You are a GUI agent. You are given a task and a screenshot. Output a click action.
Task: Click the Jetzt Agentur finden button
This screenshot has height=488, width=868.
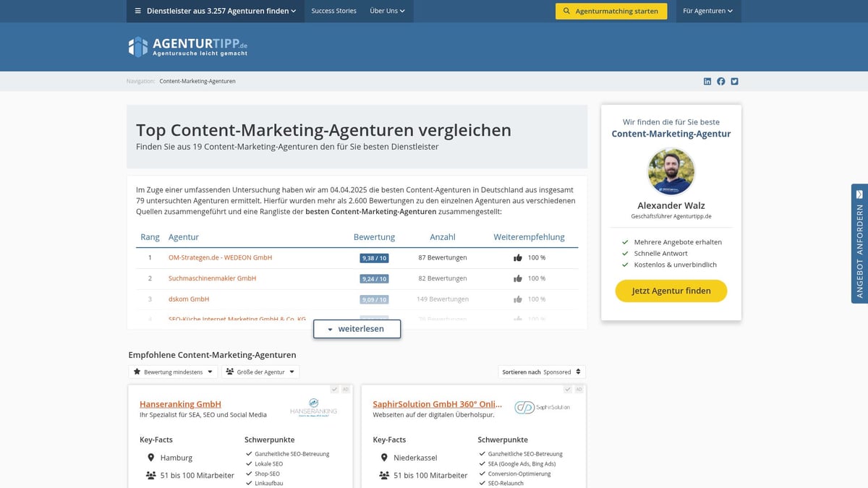tap(671, 291)
